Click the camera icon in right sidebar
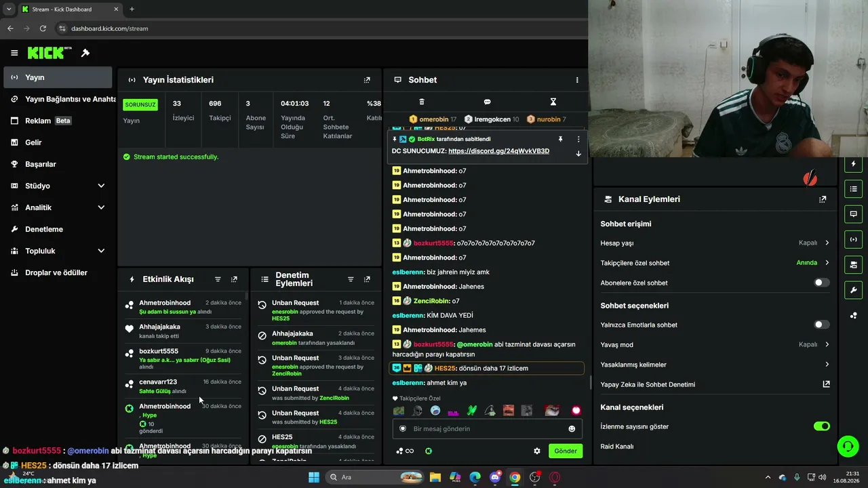This screenshot has width=868, height=488. click(853, 264)
